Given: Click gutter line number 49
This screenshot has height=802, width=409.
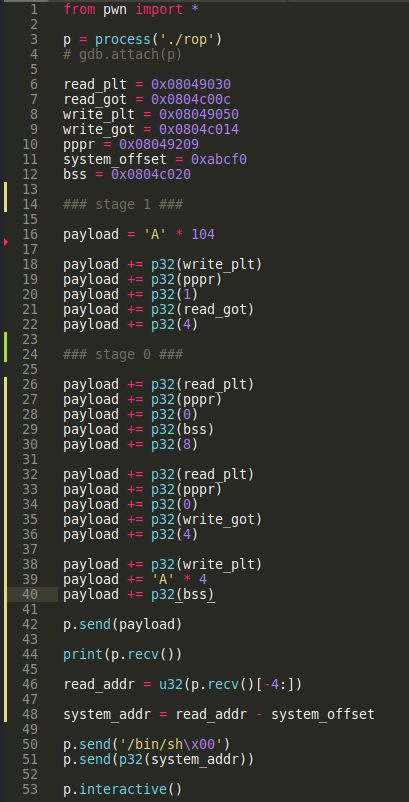Looking at the screenshot, I should [30, 729].
